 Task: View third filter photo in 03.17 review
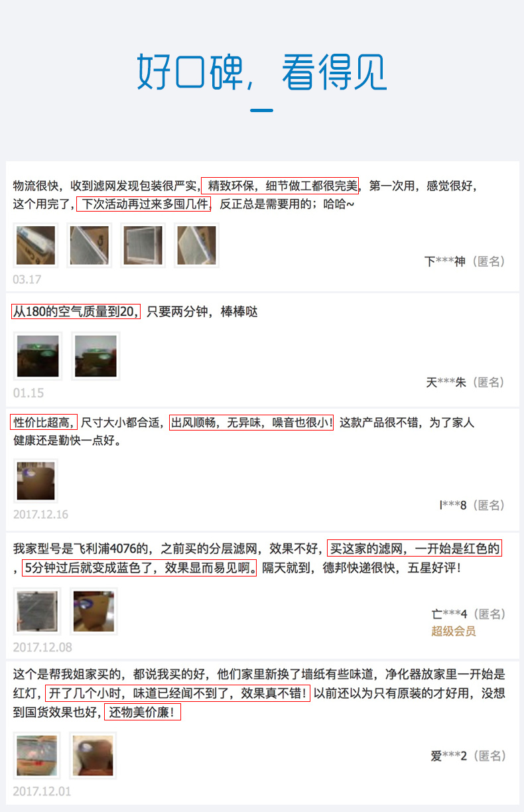(x=143, y=245)
